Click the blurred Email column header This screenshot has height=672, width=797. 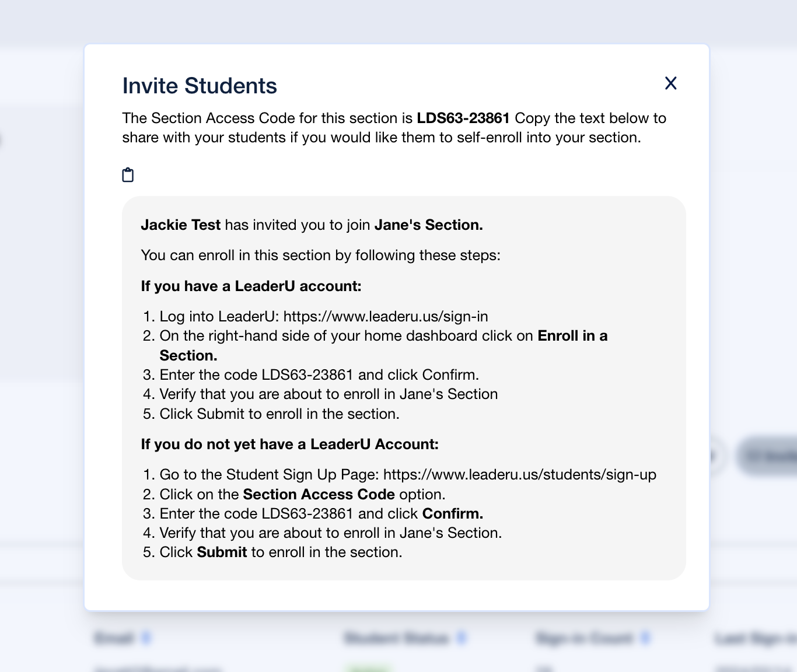(114, 638)
